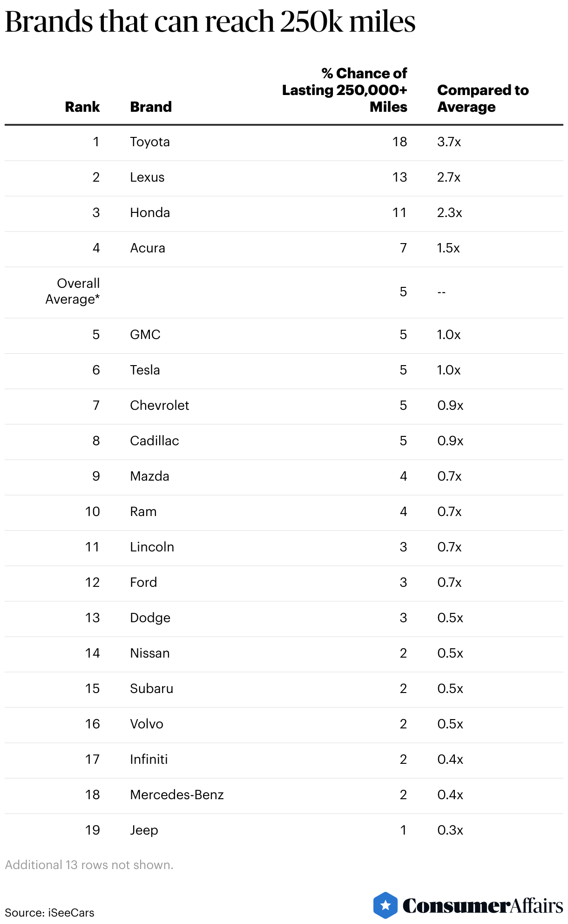This screenshot has width=568, height=924.
Task: Click the Jeep row at rank 19
Action: 284,830
